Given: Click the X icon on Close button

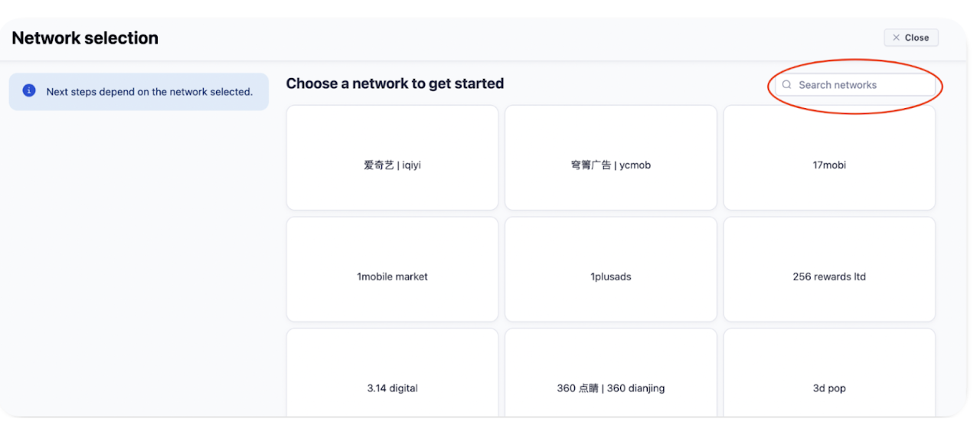Looking at the screenshot, I should click(x=896, y=38).
